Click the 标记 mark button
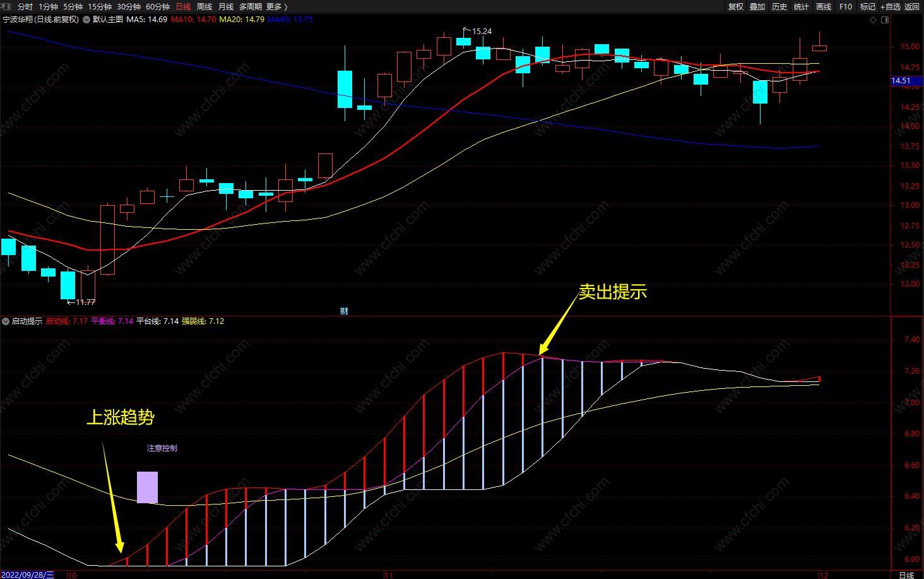Viewport: 924px width, 579px height. (868, 6)
